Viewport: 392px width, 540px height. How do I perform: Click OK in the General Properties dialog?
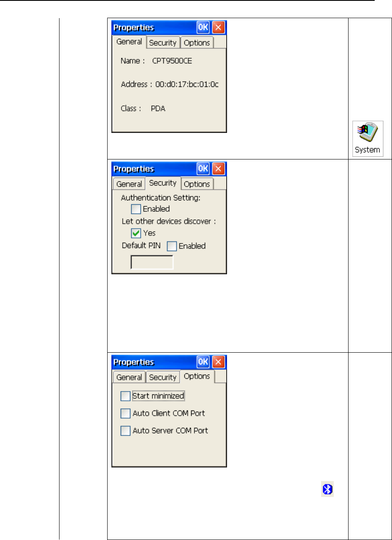(x=203, y=28)
